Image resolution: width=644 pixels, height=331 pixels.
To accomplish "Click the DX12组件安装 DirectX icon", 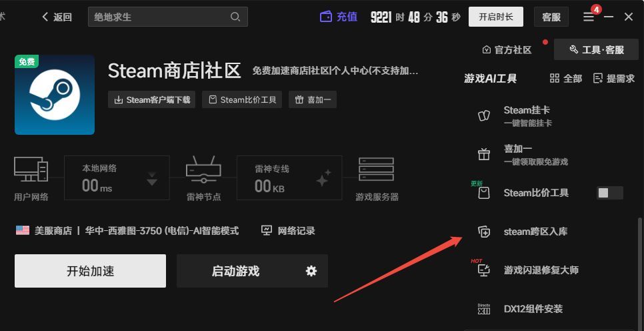I will point(484,309).
